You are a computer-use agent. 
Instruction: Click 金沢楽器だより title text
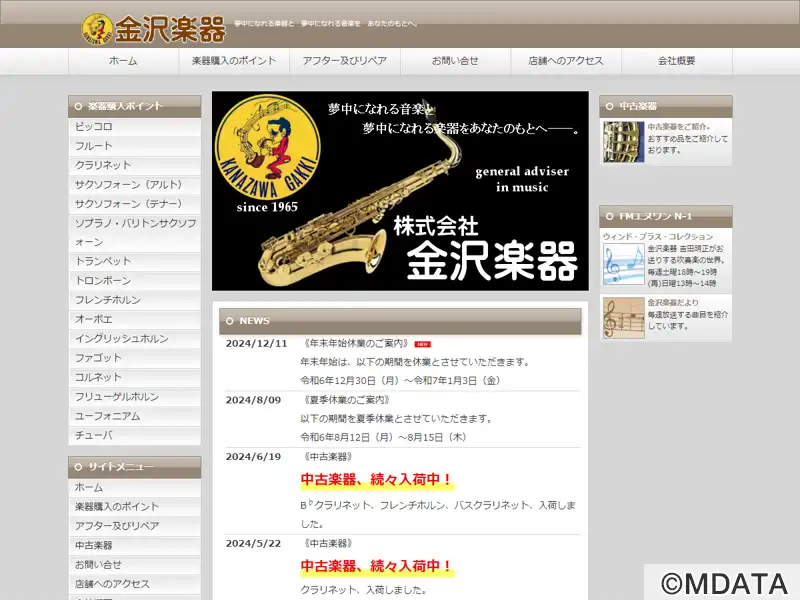click(x=673, y=303)
